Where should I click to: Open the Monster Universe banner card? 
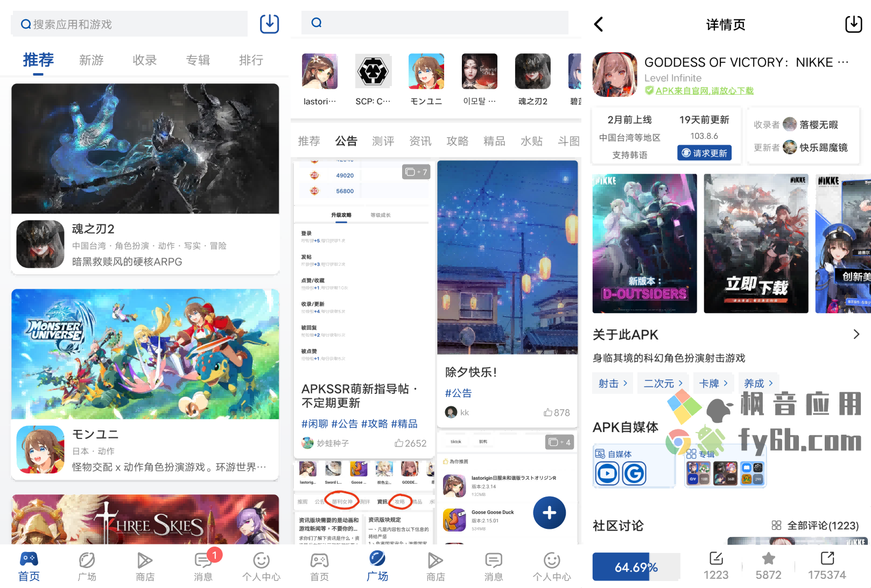click(145, 354)
